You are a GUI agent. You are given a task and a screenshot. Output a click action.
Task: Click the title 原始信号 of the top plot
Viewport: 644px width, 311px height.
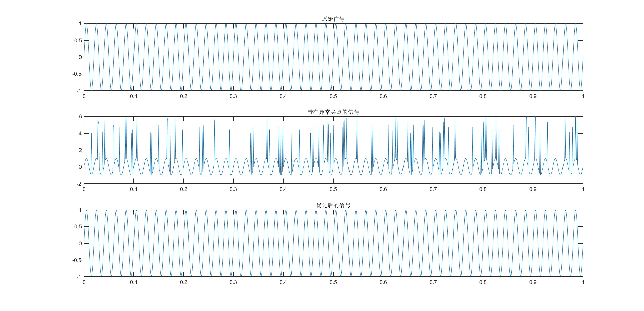333,19
